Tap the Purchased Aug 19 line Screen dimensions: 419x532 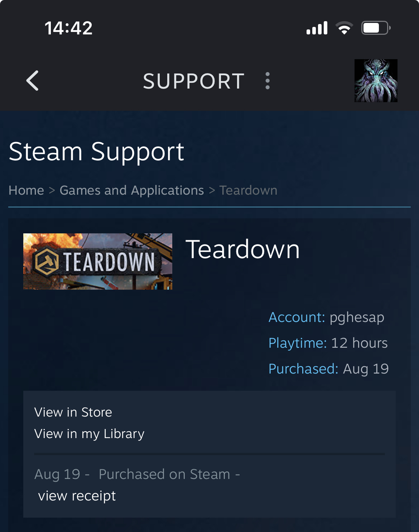click(329, 369)
